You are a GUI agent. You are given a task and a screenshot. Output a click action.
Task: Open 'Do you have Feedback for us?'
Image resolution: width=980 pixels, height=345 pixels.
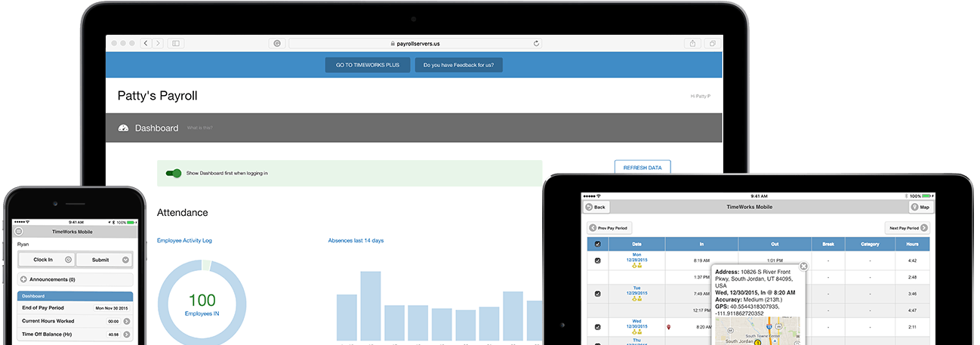[x=458, y=65]
